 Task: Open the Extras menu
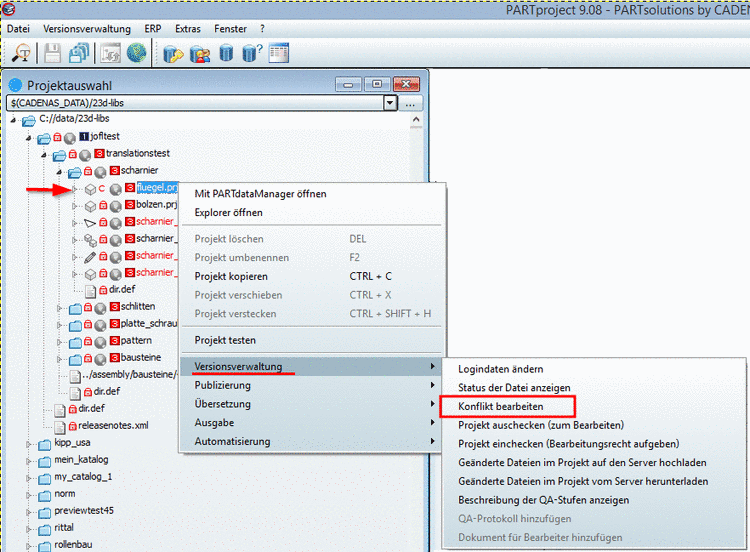tap(188, 29)
